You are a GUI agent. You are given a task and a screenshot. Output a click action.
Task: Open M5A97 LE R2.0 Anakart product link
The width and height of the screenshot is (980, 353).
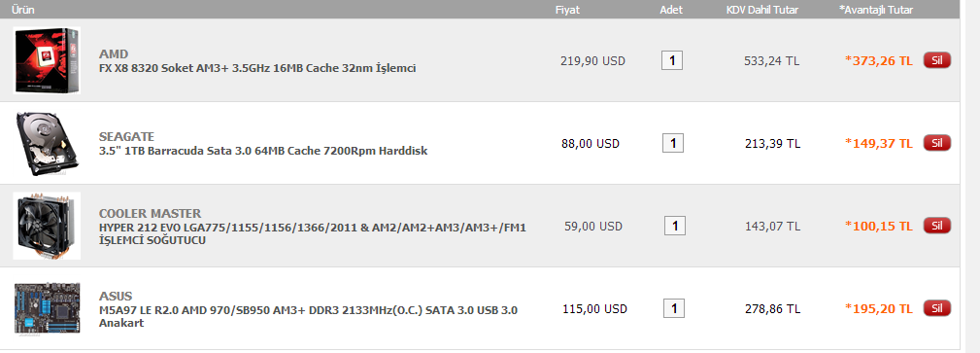[x=308, y=316]
